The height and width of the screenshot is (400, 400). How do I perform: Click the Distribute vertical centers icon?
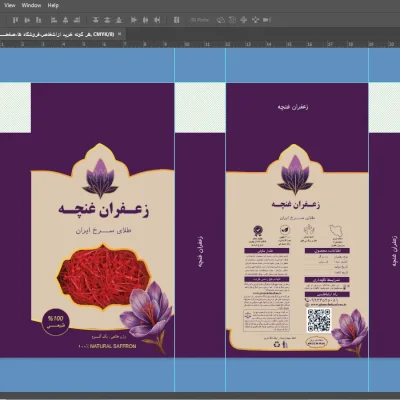click(x=107, y=20)
